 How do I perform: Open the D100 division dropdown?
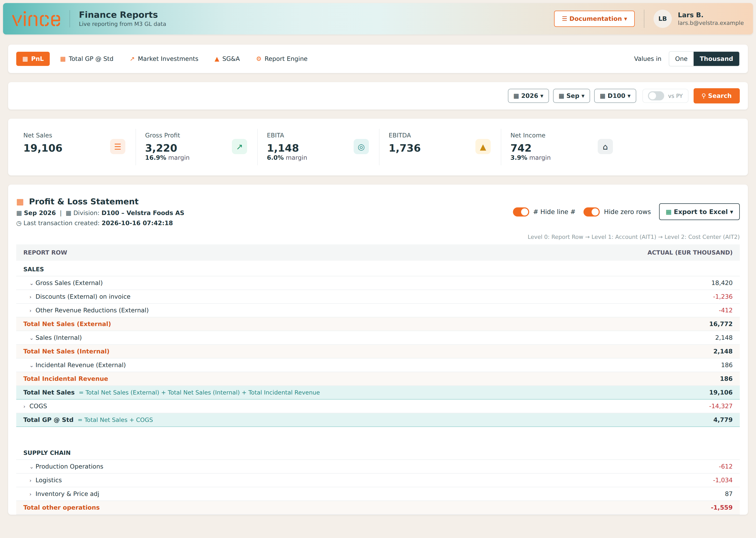[615, 96]
